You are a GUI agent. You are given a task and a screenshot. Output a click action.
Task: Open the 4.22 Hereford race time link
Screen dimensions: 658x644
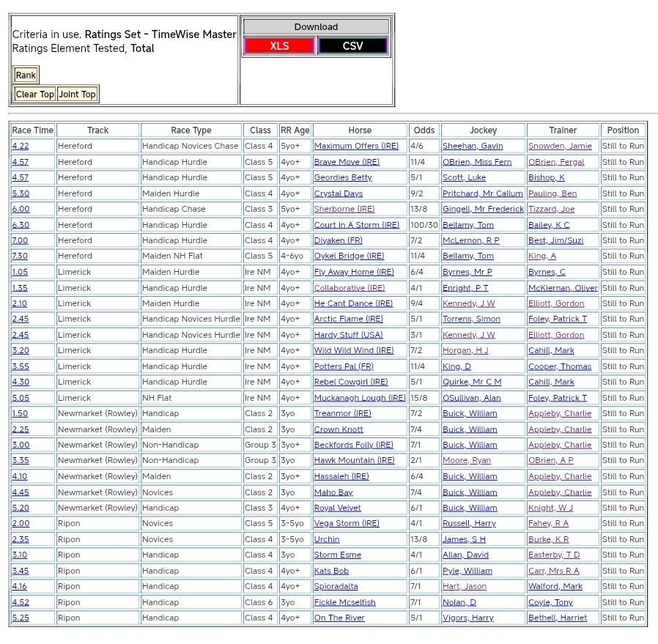(x=21, y=147)
